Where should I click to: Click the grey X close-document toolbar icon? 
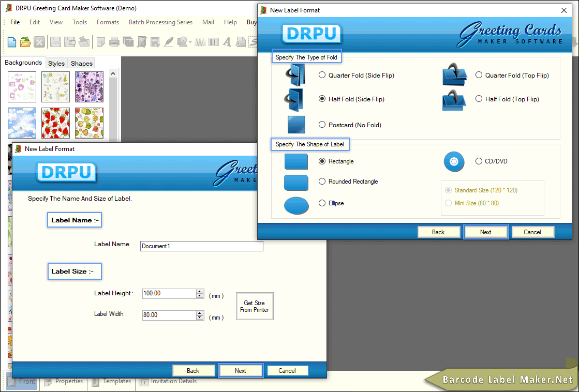39,42
